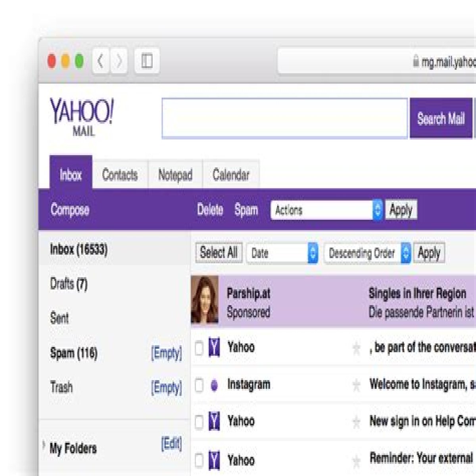This screenshot has height=476, width=476.
Task: Click Spam in the purple toolbar
Action: point(246,210)
